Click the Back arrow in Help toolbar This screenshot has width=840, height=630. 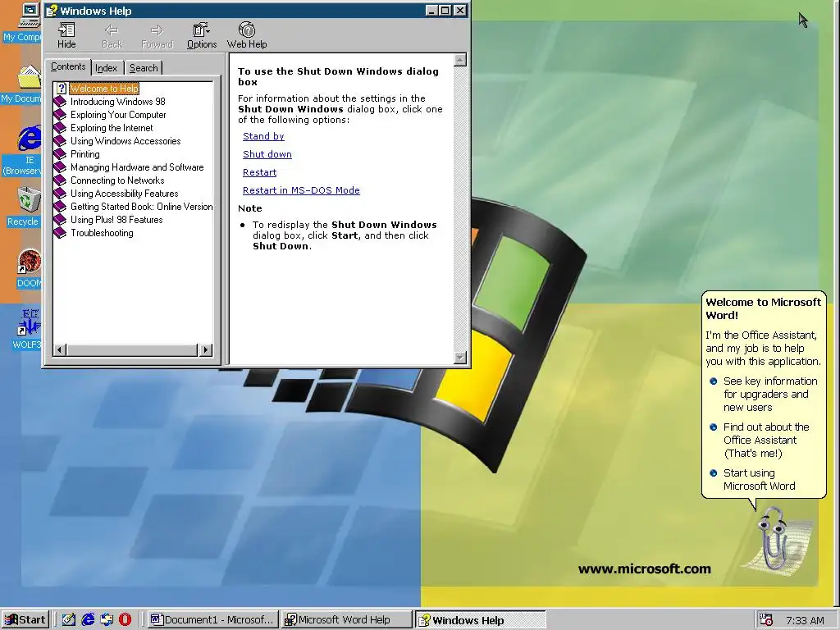(x=112, y=36)
